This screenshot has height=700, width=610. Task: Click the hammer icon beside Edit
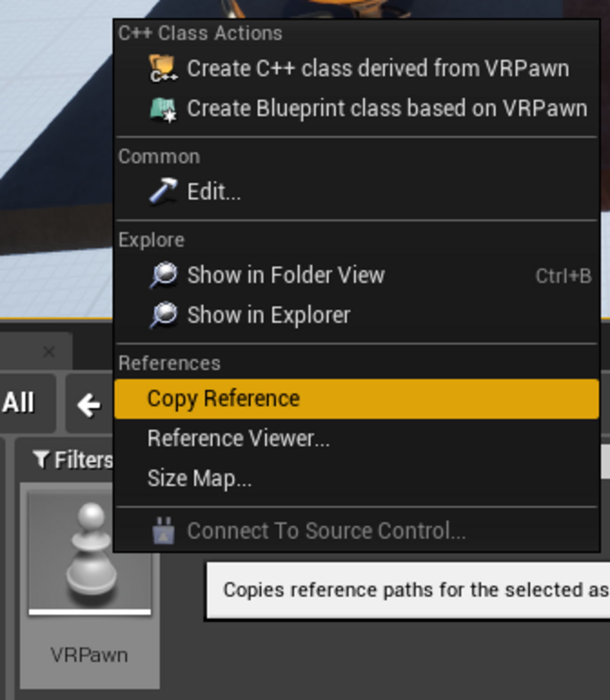coord(163,191)
